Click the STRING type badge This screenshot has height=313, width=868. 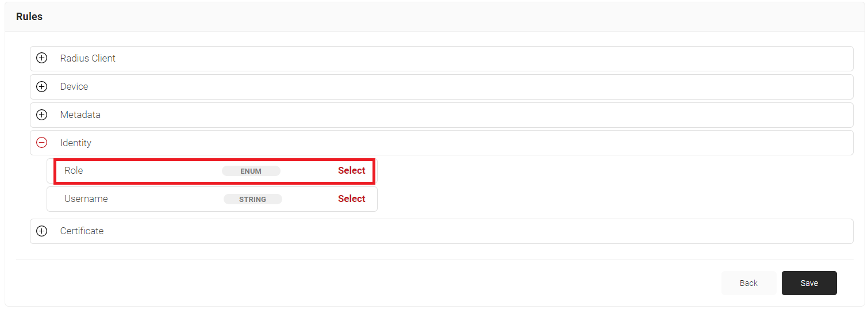pos(253,199)
